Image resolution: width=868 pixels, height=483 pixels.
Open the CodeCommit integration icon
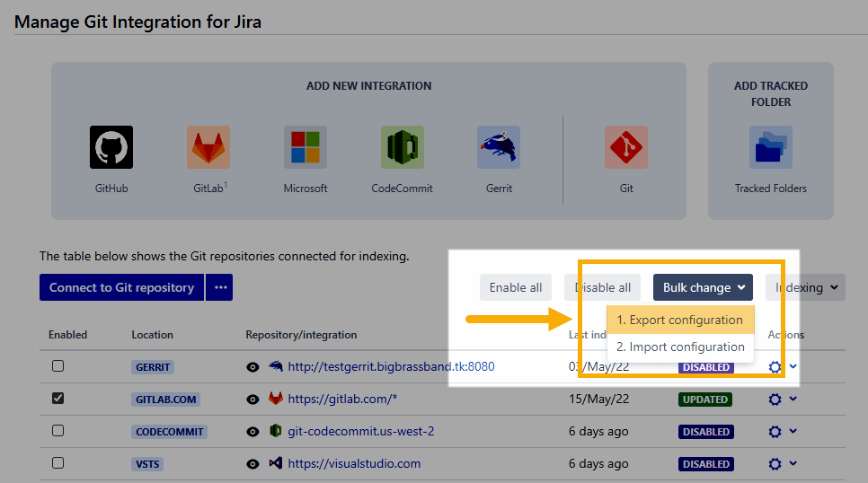click(402, 147)
